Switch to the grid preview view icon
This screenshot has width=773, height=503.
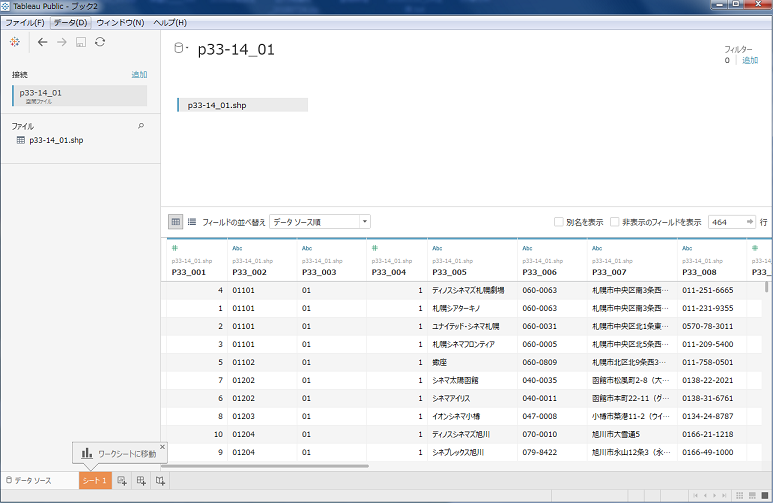[176, 222]
